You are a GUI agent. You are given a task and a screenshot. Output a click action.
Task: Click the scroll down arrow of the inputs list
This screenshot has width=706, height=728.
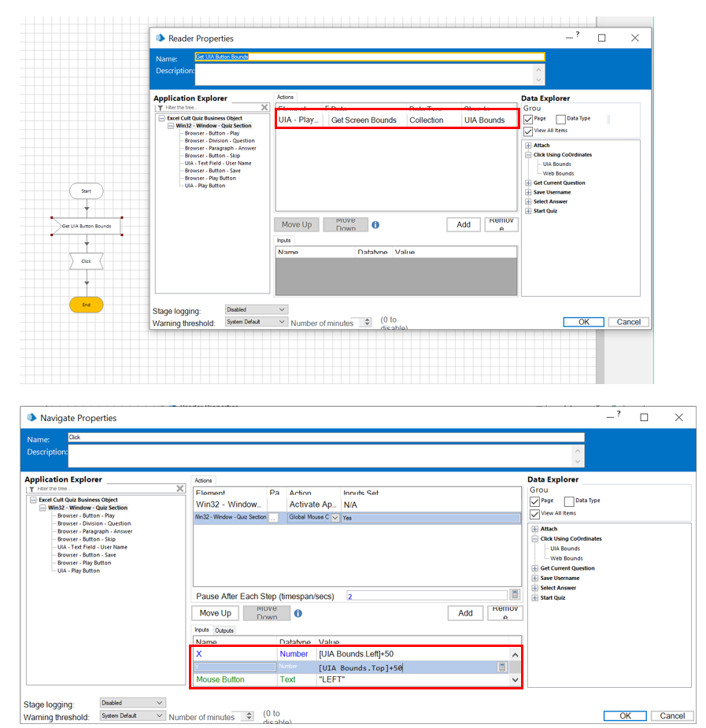(x=515, y=680)
